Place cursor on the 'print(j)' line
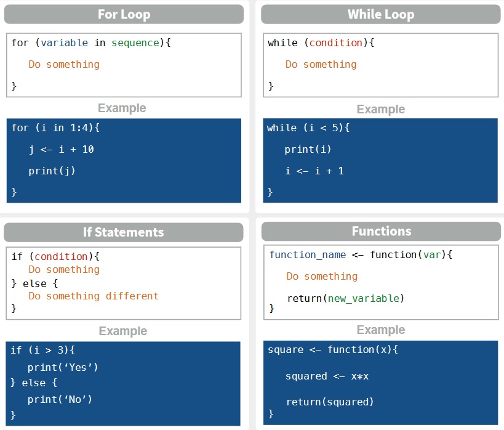The height and width of the screenshot is (430, 504). 52,171
